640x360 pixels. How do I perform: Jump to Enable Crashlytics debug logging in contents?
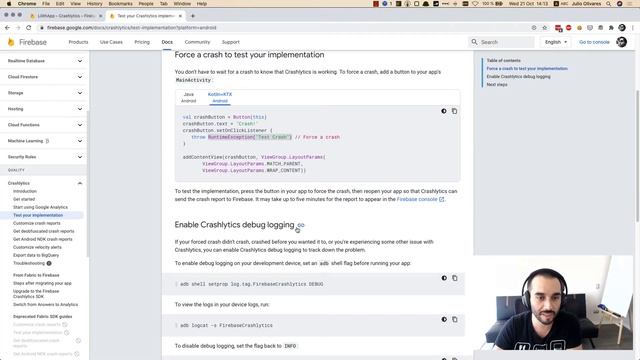518,76
